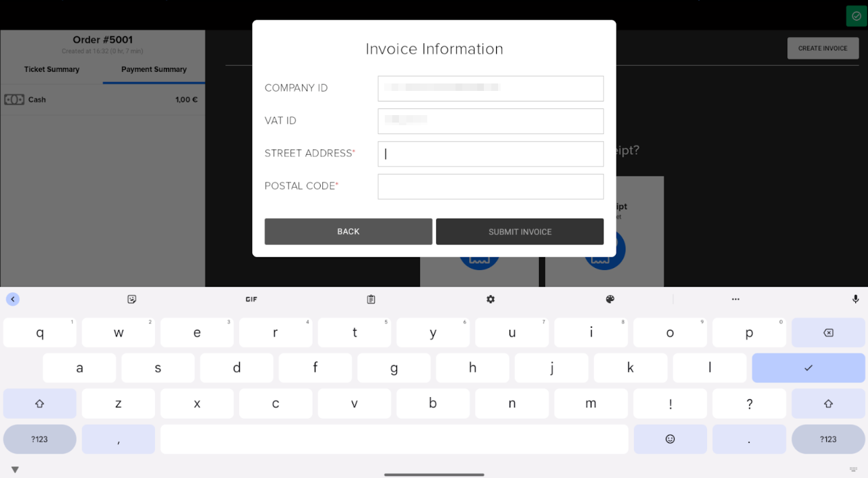Tap the green checkmark status icon
Viewport: 868px width, 478px height.
pyautogui.click(x=857, y=16)
